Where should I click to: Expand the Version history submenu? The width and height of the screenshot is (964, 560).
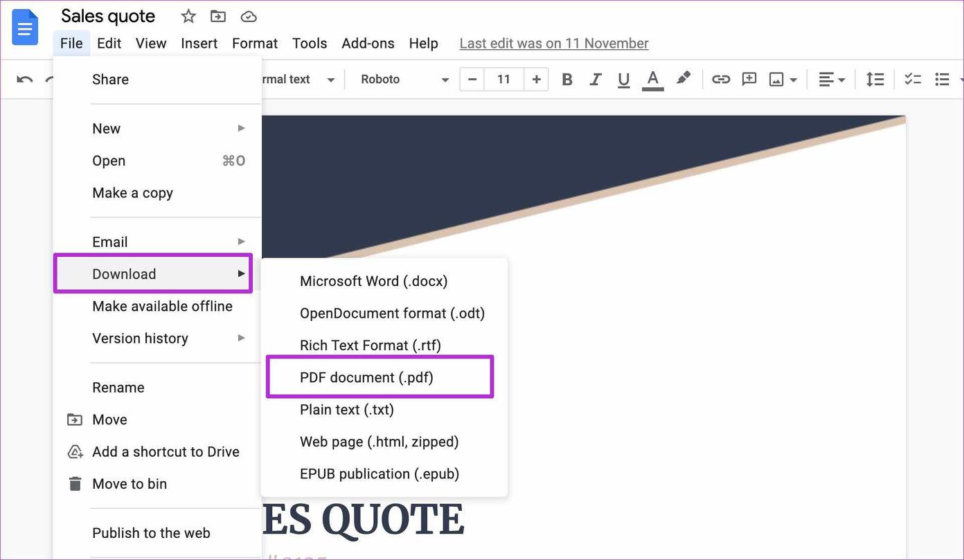click(168, 338)
